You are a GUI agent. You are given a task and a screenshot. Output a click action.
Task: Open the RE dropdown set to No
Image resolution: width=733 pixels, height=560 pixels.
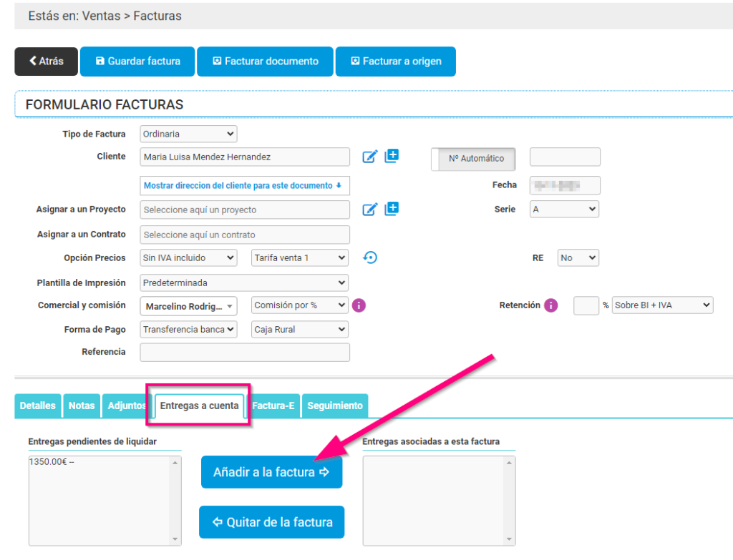pos(578,258)
